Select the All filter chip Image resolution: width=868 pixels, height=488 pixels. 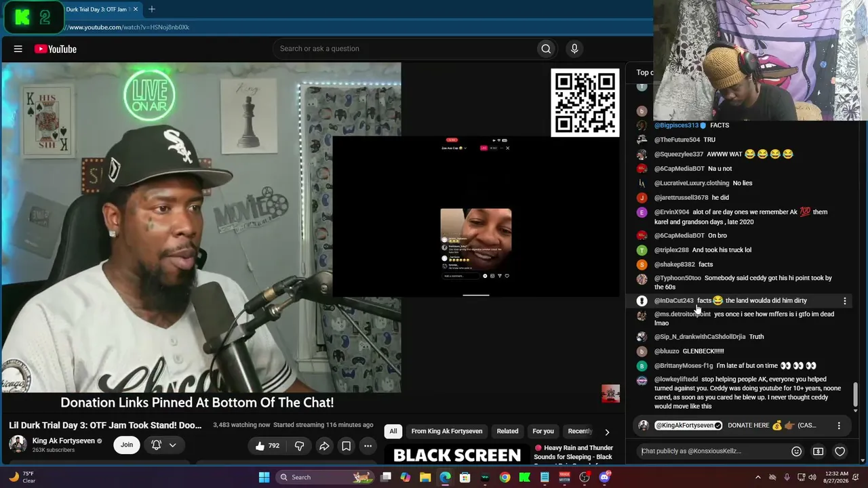pyautogui.click(x=393, y=431)
